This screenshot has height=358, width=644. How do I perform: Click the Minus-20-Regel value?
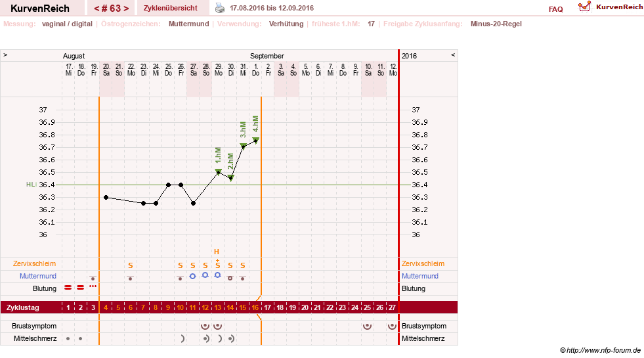tap(496, 24)
